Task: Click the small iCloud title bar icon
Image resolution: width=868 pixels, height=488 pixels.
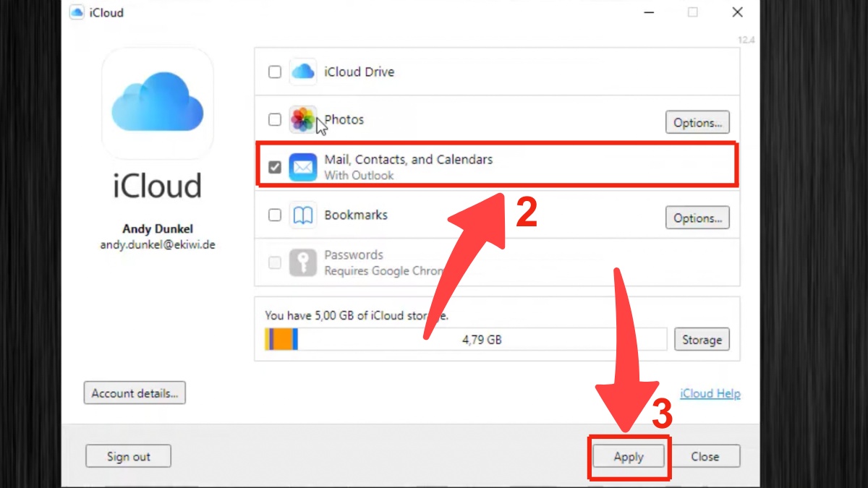Action: pyautogui.click(x=77, y=12)
